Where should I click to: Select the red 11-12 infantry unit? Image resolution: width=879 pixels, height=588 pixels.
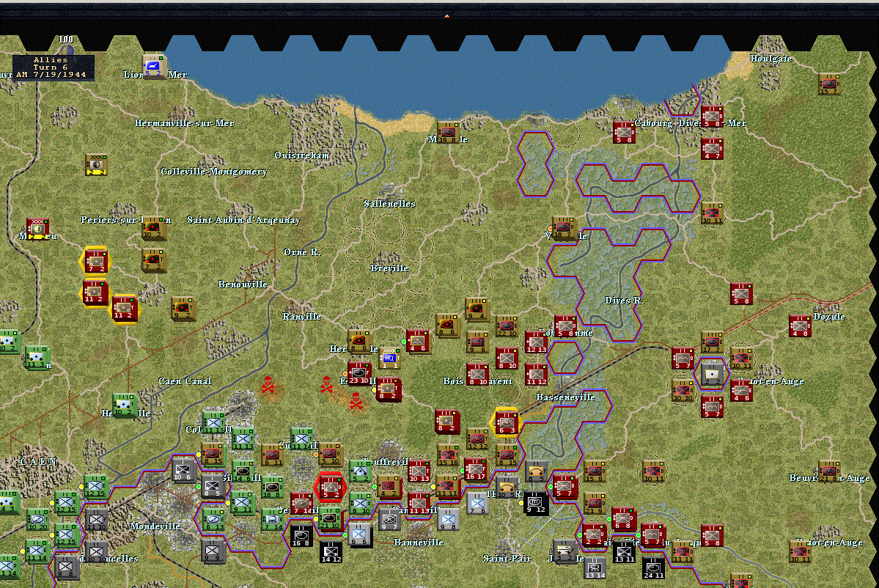[x=536, y=375]
